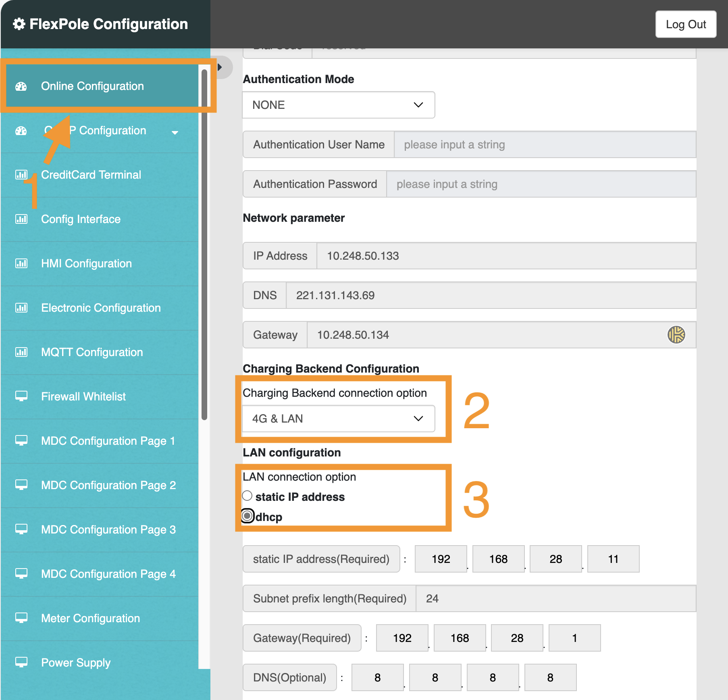This screenshot has width=728, height=700.
Task: Click the sidebar vertical scrollbar
Action: pos(204,242)
